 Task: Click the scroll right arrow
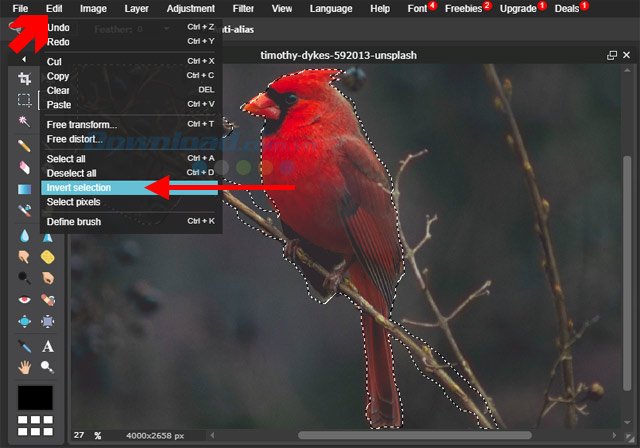pos(614,435)
